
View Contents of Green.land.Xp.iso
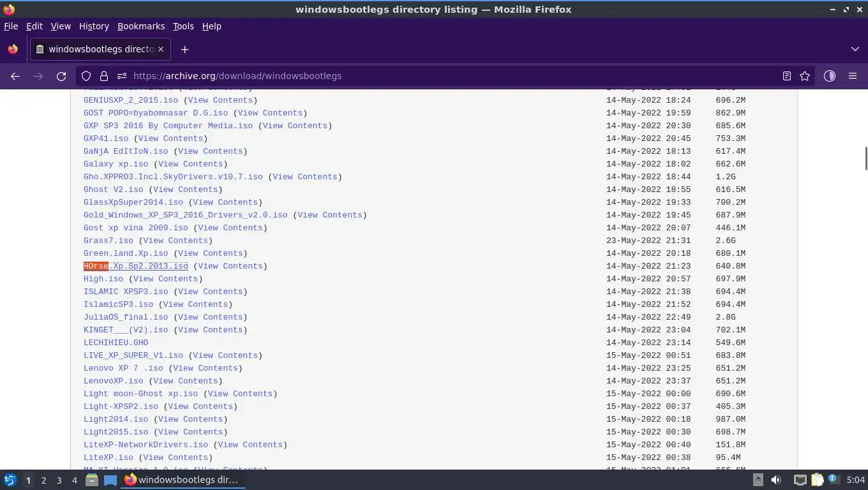pyautogui.click(x=210, y=253)
